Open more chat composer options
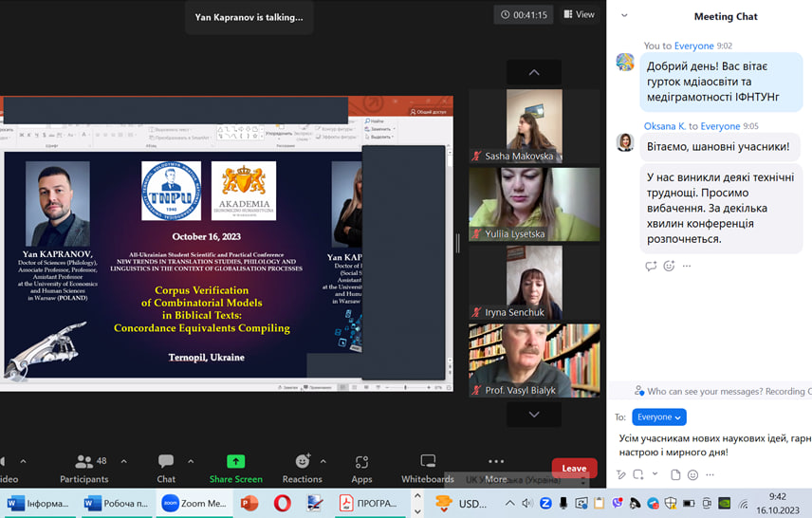The width and height of the screenshot is (812, 518). point(710,474)
